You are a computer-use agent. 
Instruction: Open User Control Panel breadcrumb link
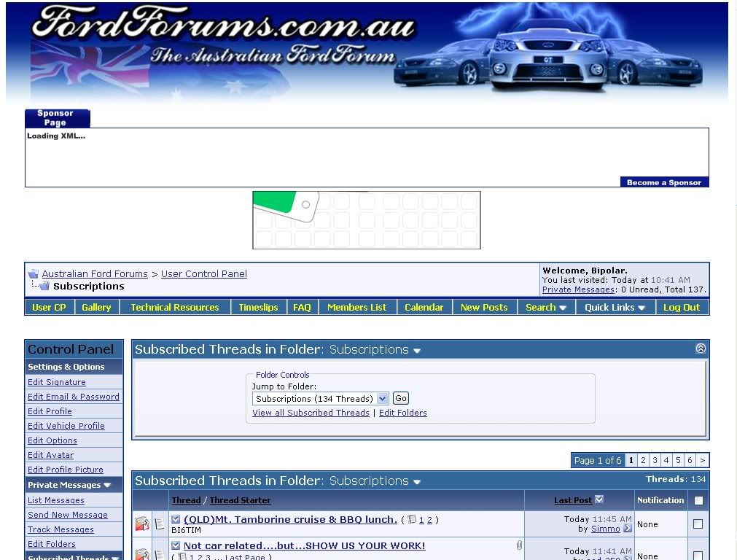point(204,273)
